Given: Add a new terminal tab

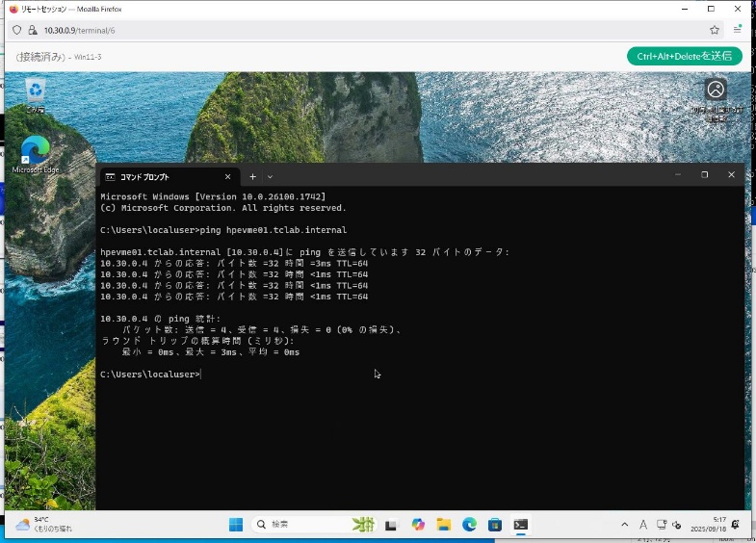Looking at the screenshot, I should (x=253, y=177).
